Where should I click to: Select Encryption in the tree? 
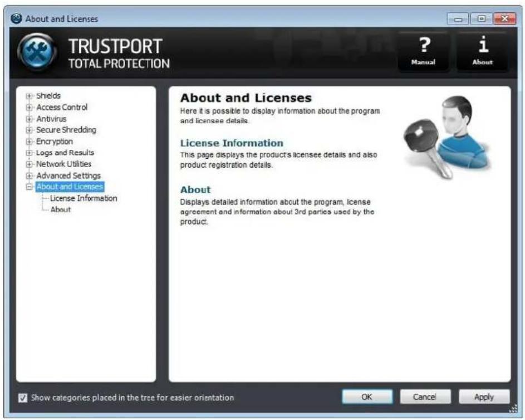point(54,141)
